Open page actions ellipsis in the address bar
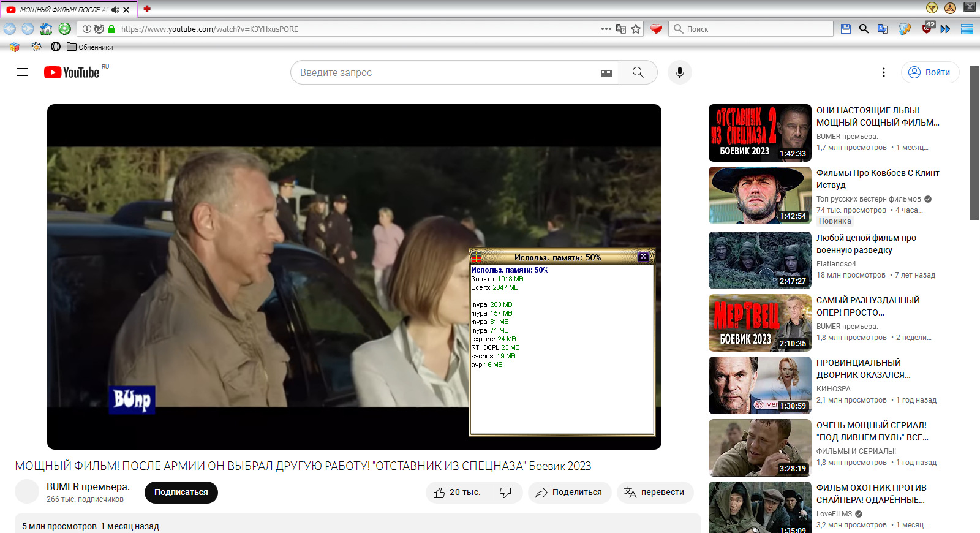 pyautogui.click(x=606, y=29)
